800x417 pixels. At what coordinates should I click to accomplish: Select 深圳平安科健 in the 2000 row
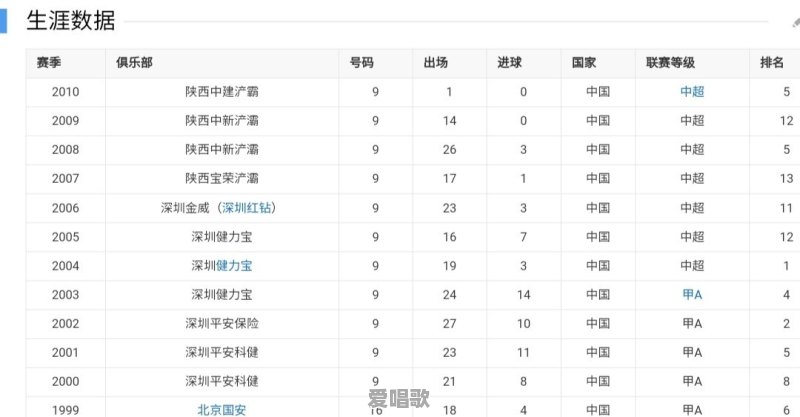coord(222,381)
